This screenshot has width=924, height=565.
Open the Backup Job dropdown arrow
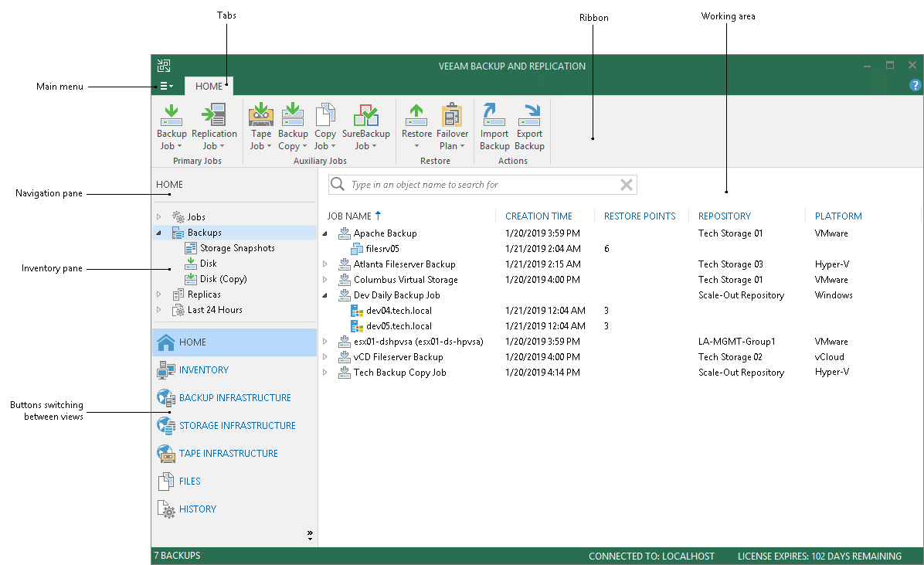(x=180, y=146)
